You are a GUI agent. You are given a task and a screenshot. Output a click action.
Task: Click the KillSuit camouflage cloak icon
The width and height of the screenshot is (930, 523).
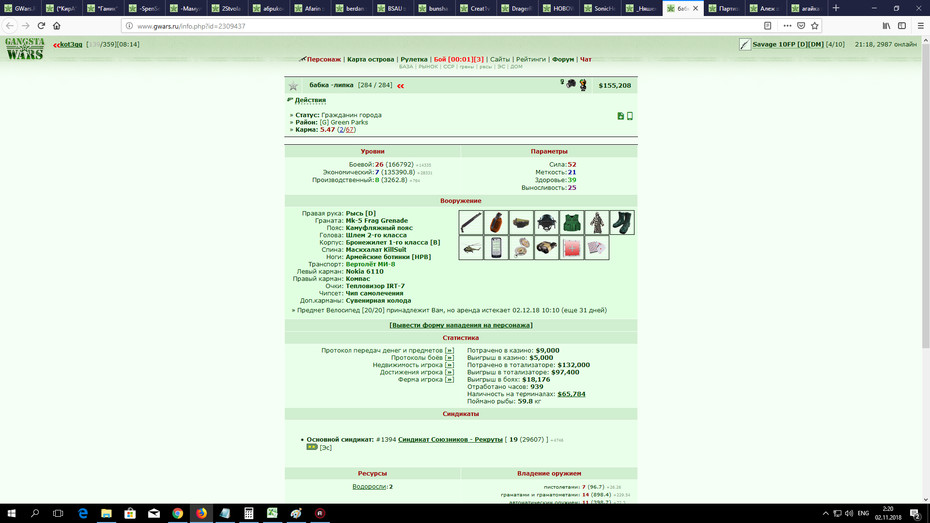tap(597, 222)
